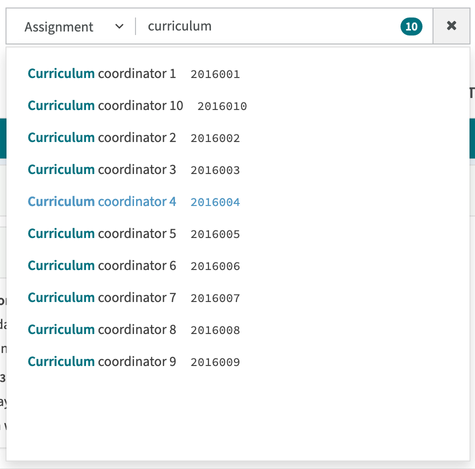Viewport: 475px width, 469px height.
Task: Click assignment code 2016008
Action: coord(215,330)
